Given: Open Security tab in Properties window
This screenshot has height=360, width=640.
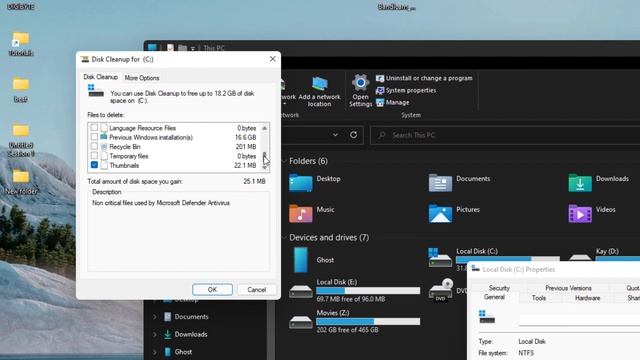Looking at the screenshot, I should (499, 288).
